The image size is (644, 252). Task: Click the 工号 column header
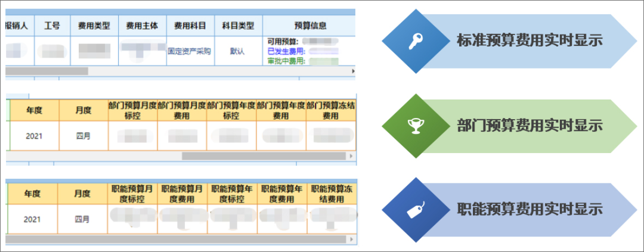click(x=52, y=26)
